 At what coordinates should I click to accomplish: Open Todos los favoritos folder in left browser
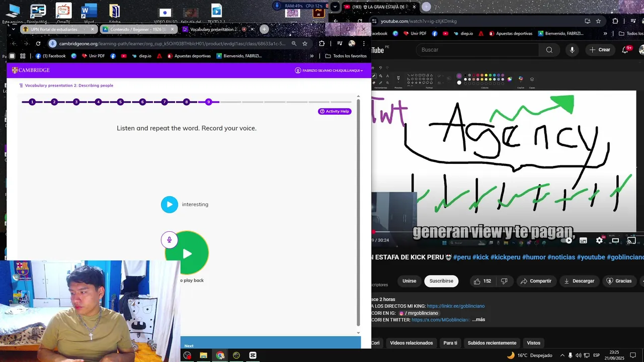346,56
